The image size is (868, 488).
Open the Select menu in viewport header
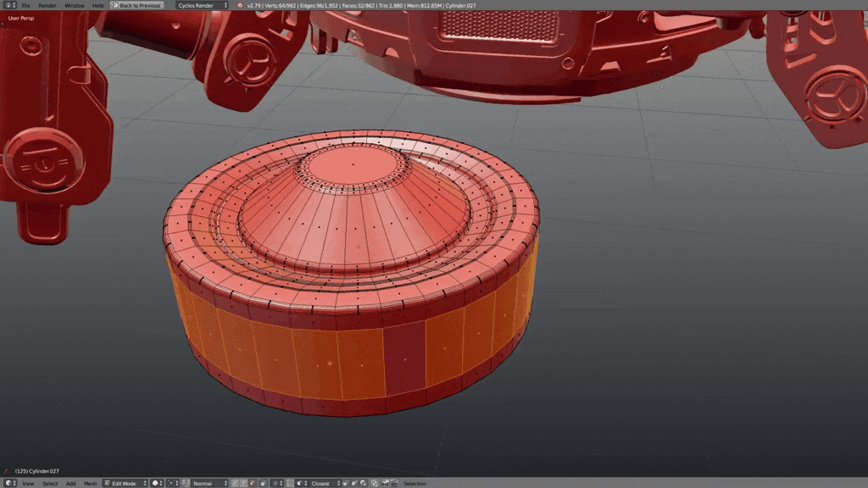pos(51,483)
